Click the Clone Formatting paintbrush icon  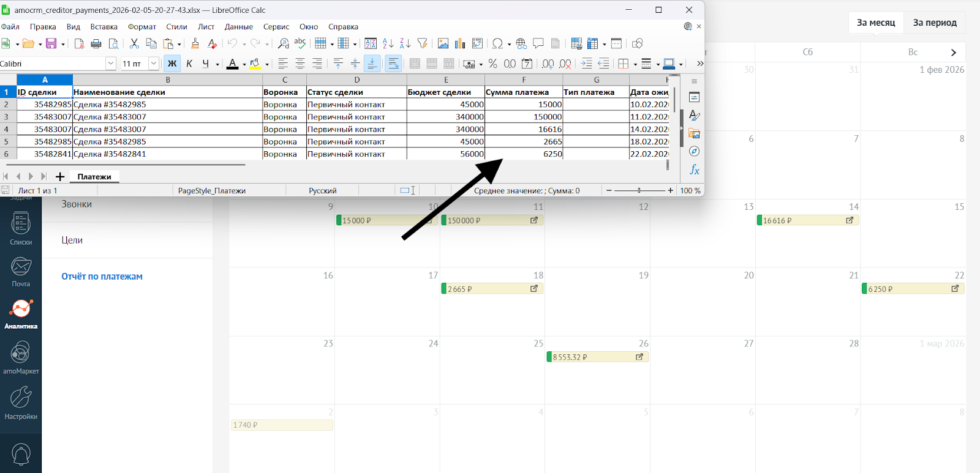click(x=195, y=43)
